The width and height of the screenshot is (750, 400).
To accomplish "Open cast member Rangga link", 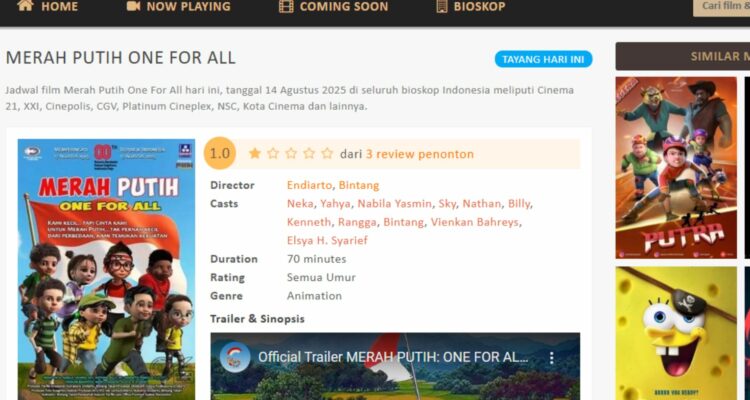I will pos(357,222).
